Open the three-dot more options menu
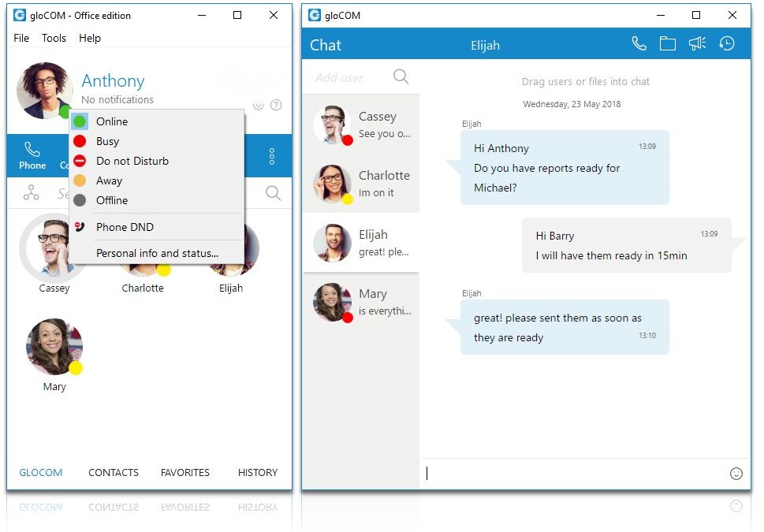The image size is (764, 532). (272, 155)
